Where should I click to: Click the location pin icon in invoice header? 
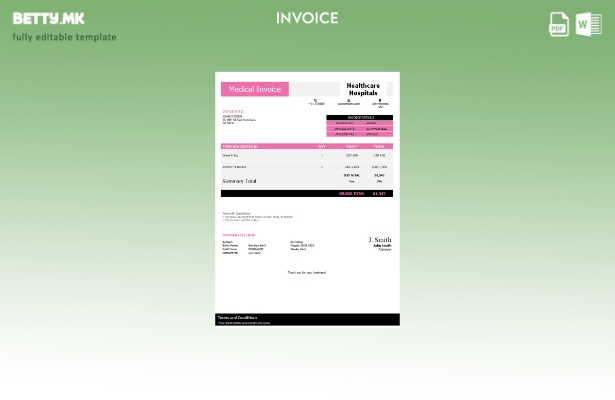point(380,100)
